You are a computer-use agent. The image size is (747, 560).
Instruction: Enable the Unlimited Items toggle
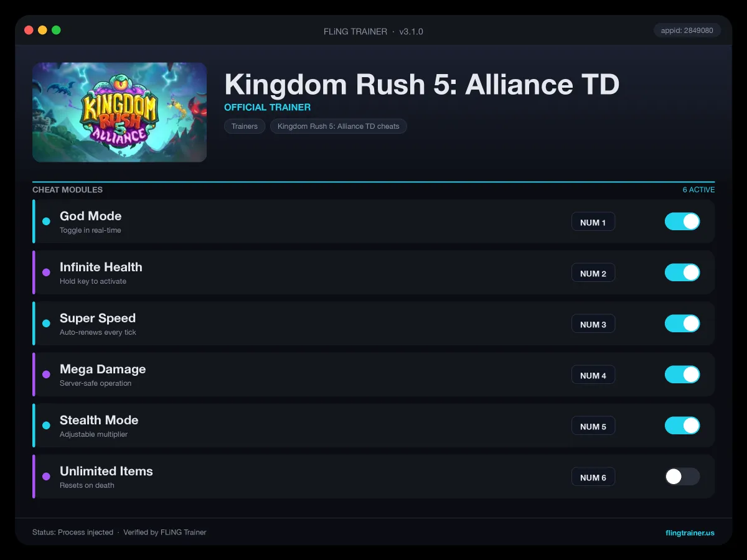coord(682,477)
